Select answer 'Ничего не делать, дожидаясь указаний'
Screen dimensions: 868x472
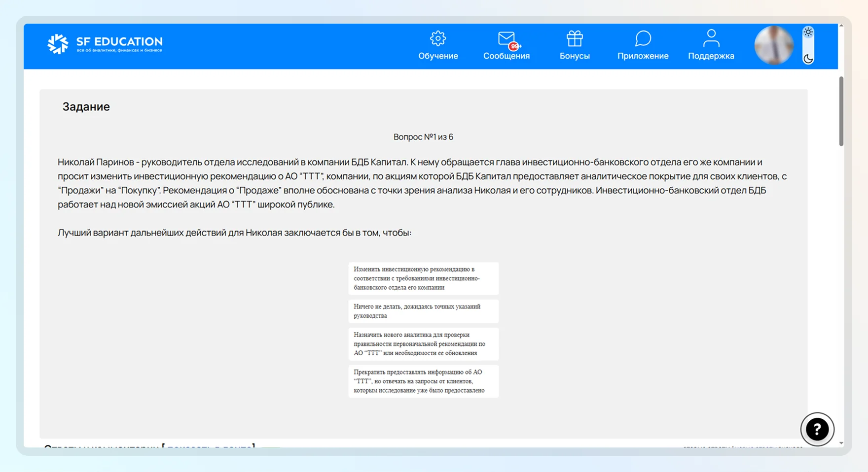point(424,311)
